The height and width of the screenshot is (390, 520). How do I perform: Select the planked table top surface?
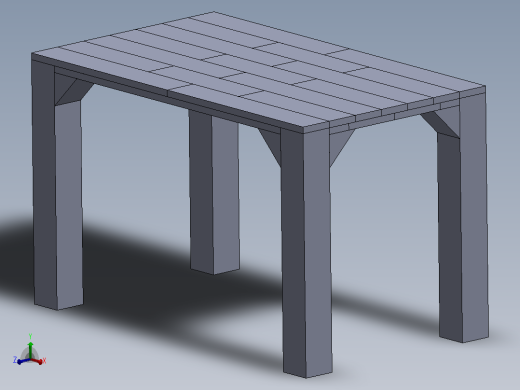point(258,68)
